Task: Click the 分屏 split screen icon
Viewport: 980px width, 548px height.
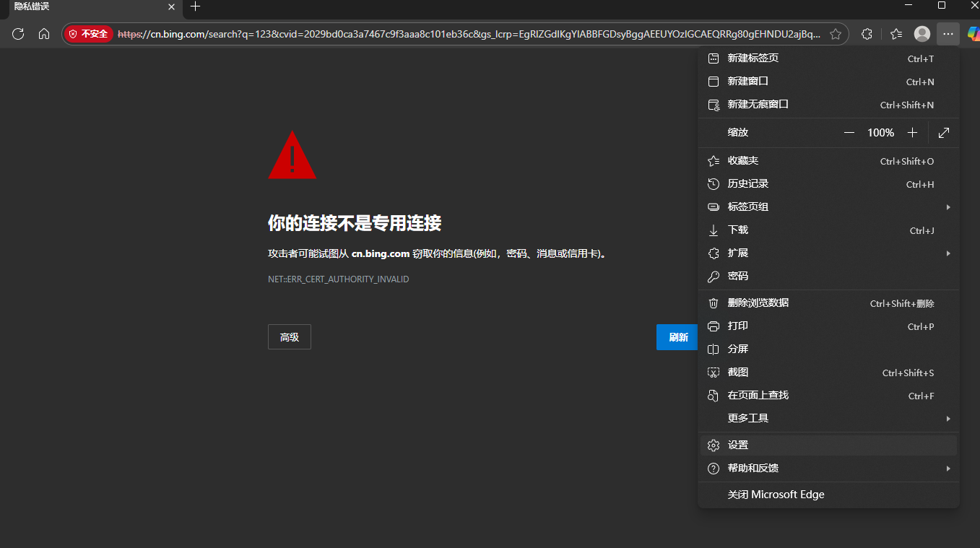Action: 714,349
